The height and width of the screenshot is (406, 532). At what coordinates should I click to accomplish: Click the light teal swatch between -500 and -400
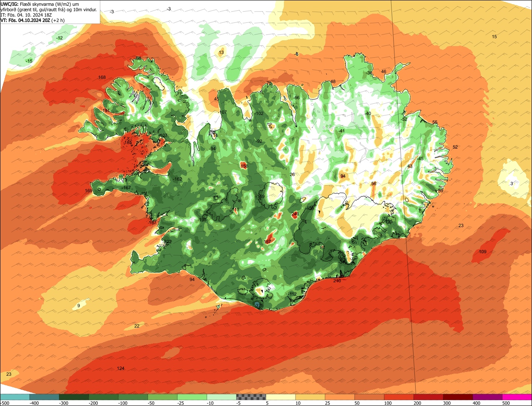[x=15, y=397]
